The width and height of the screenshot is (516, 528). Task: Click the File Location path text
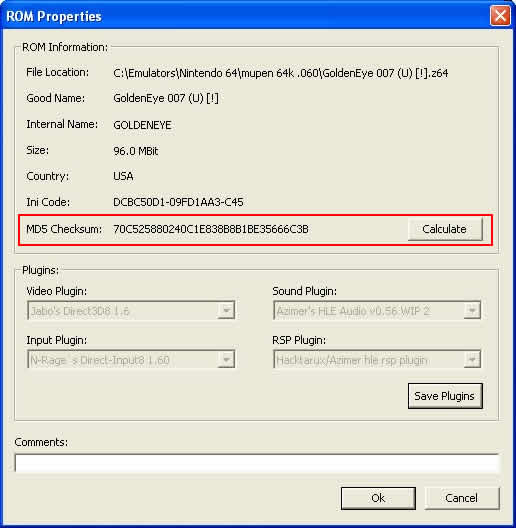[x=281, y=73]
